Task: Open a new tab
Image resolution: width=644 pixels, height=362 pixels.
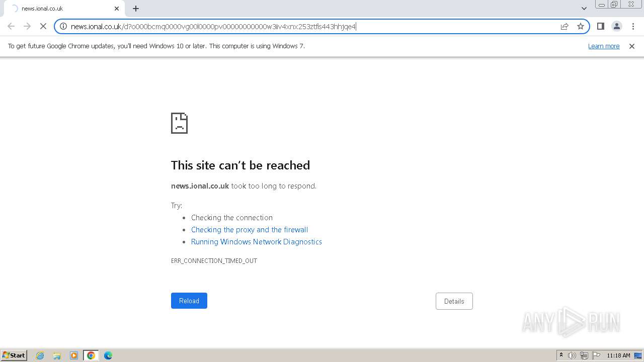Action: click(136, 9)
